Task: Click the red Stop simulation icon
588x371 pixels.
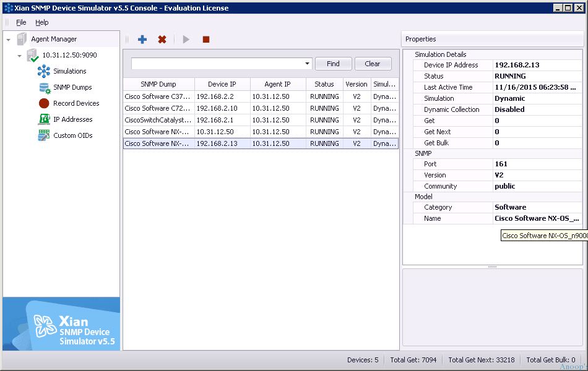Action: coord(206,40)
